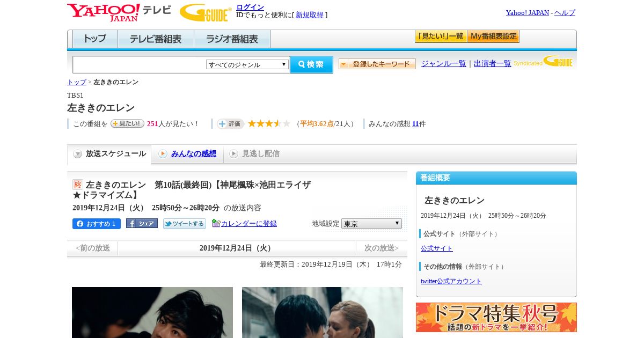Click the Syndicated G-GUIDE logo
The height and width of the screenshot is (338, 644).
(543, 61)
